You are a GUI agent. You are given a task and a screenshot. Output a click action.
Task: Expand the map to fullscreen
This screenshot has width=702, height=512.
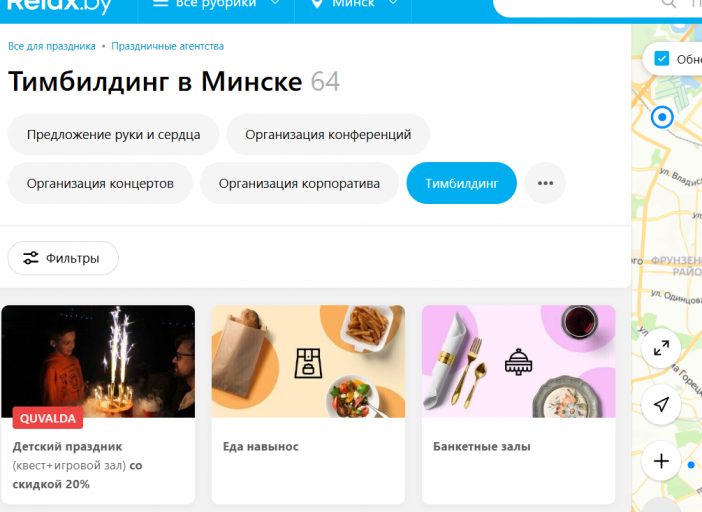[x=661, y=348]
